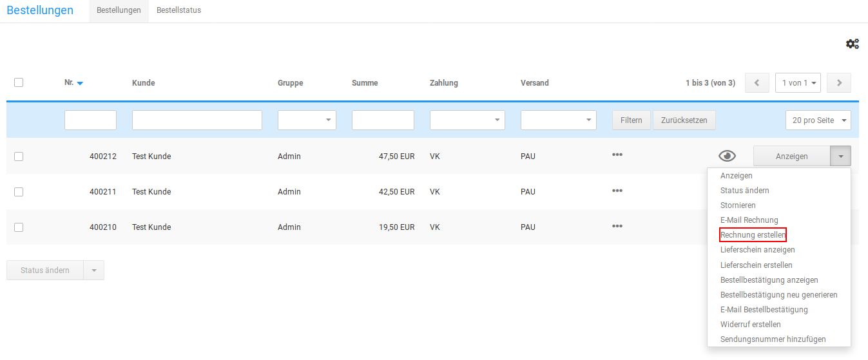Expand the 20 pro Seite dropdown

pyautogui.click(x=818, y=120)
